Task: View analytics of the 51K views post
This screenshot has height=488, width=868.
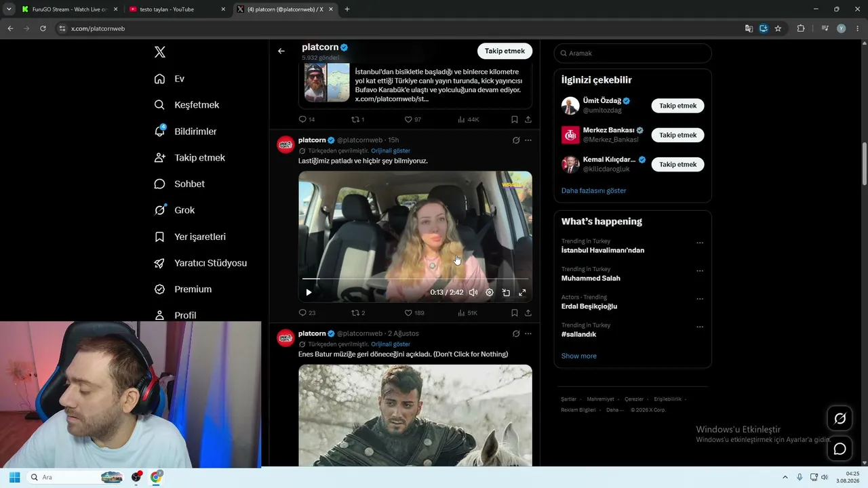Action: 468,312
